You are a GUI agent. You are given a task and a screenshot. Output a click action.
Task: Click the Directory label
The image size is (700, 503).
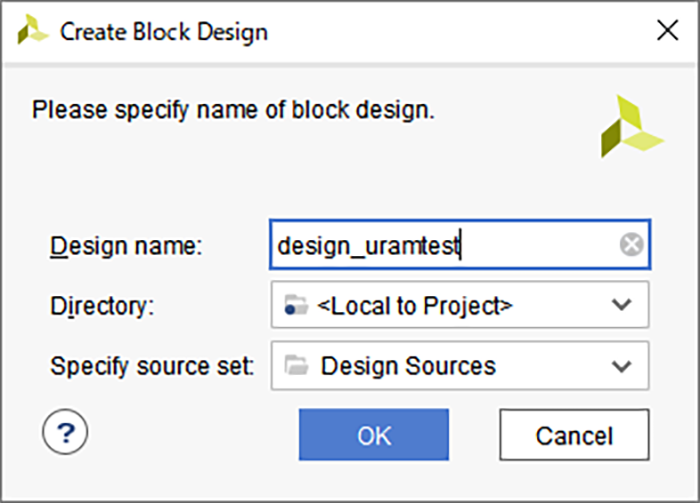pos(102,306)
